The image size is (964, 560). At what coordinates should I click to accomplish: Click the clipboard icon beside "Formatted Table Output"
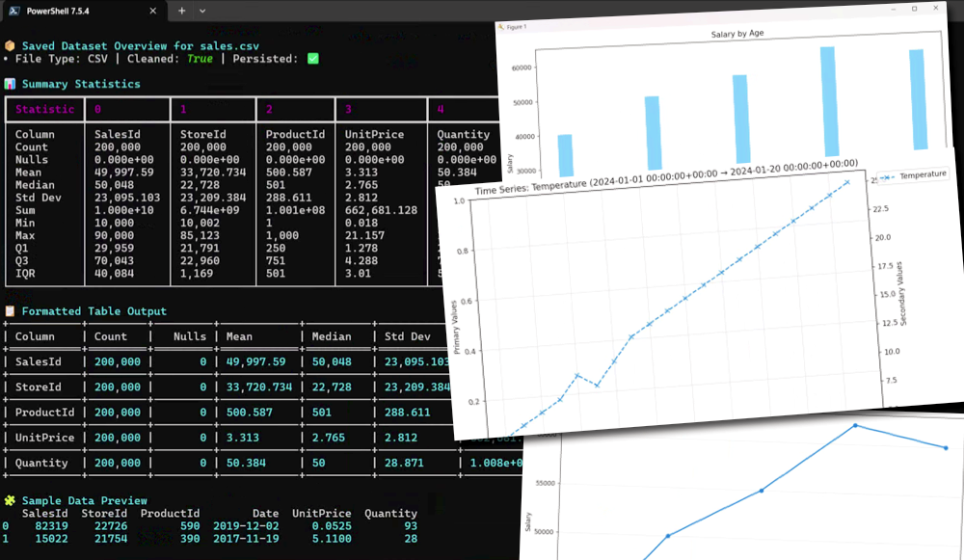(10, 311)
